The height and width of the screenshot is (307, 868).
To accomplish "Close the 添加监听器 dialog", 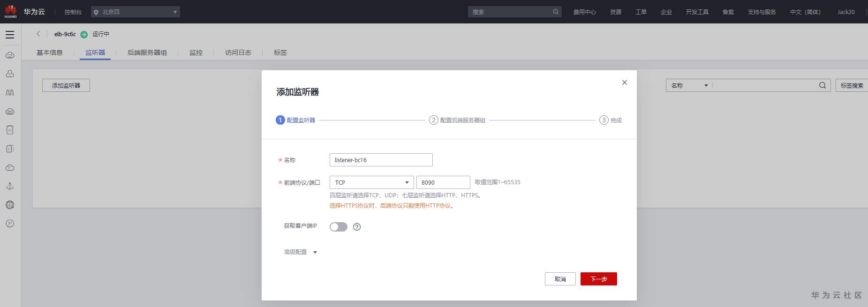I will click(624, 82).
